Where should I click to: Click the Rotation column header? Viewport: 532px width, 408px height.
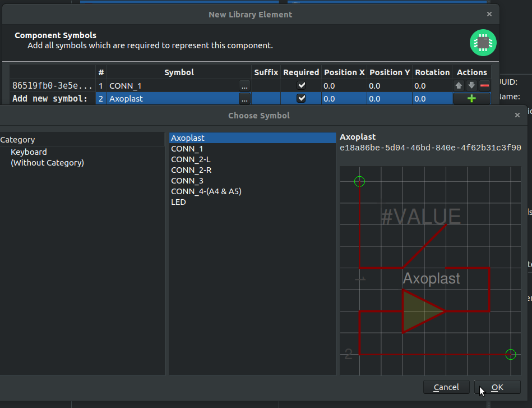coord(432,72)
